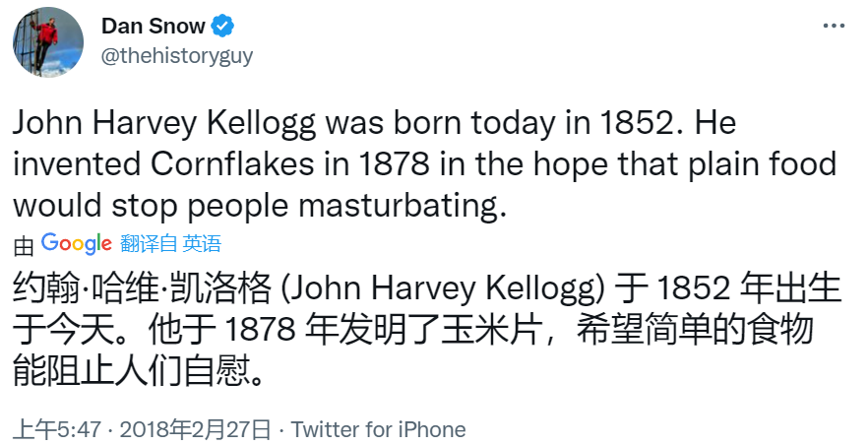This screenshot has width=868, height=445.
Task: Click 1878 in the English tweet text
Action: coord(394,163)
